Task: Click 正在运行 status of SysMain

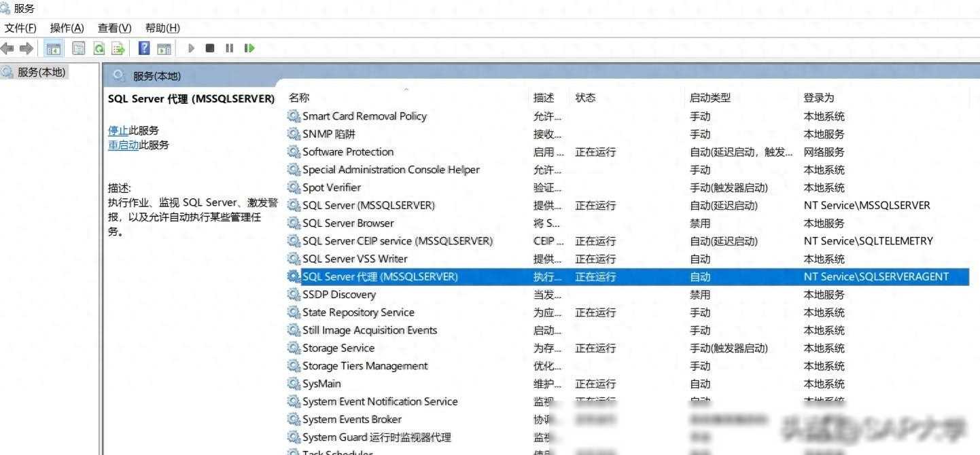Action: coord(595,384)
